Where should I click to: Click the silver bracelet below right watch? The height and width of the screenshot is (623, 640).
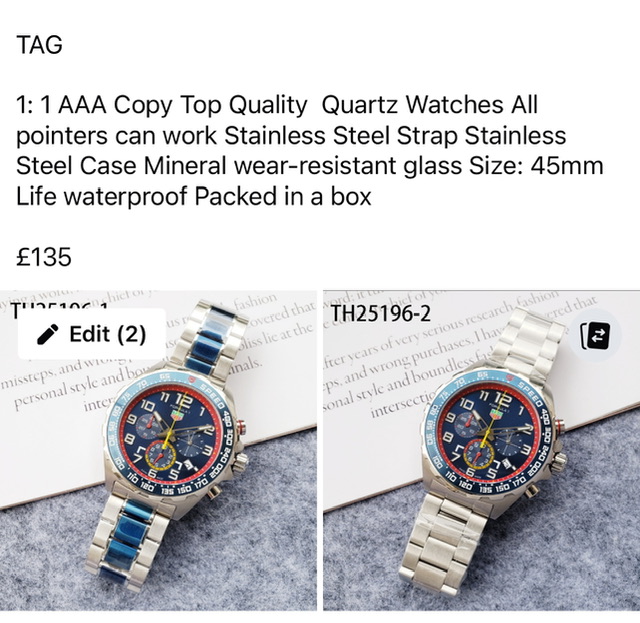click(443, 547)
